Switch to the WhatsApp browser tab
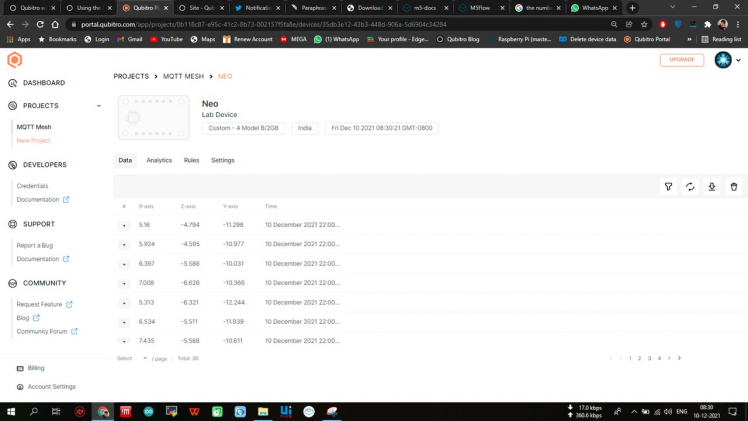The image size is (748, 421). 594,8
